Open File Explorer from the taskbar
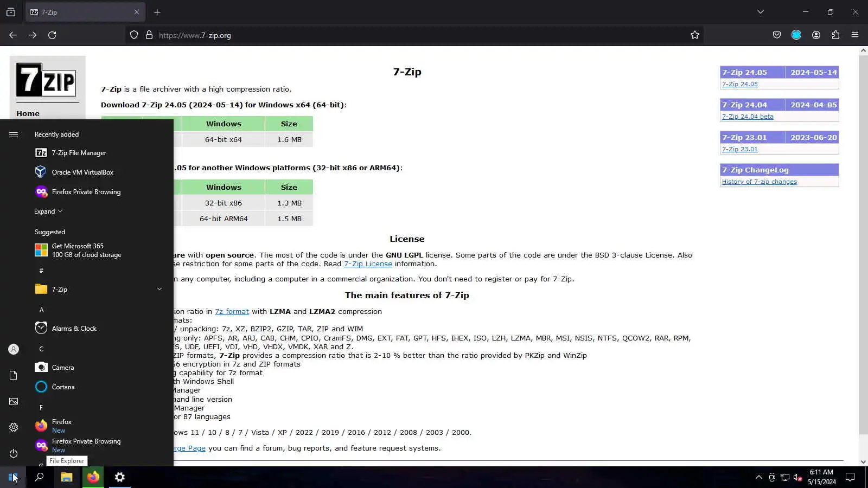This screenshot has width=868, height=488. click(x=66, y=477)
